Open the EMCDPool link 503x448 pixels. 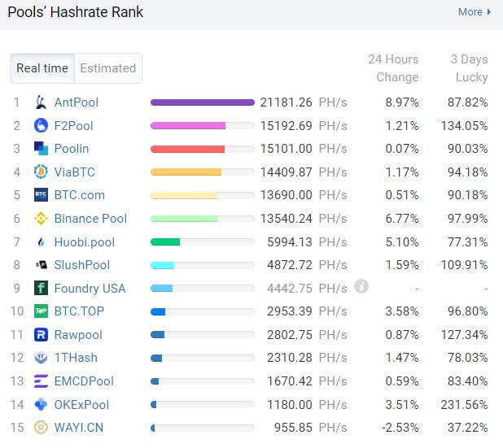pos(84,381)
